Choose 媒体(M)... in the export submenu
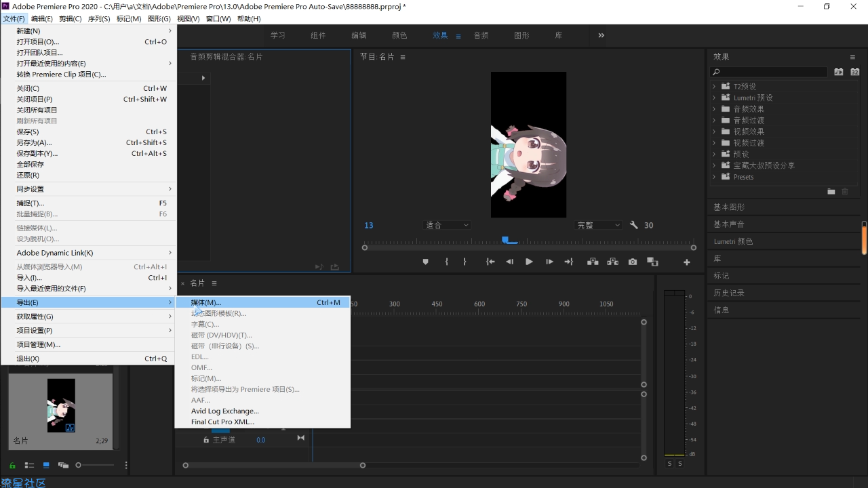This screenshot has width=868, height=488. point(262,302)
